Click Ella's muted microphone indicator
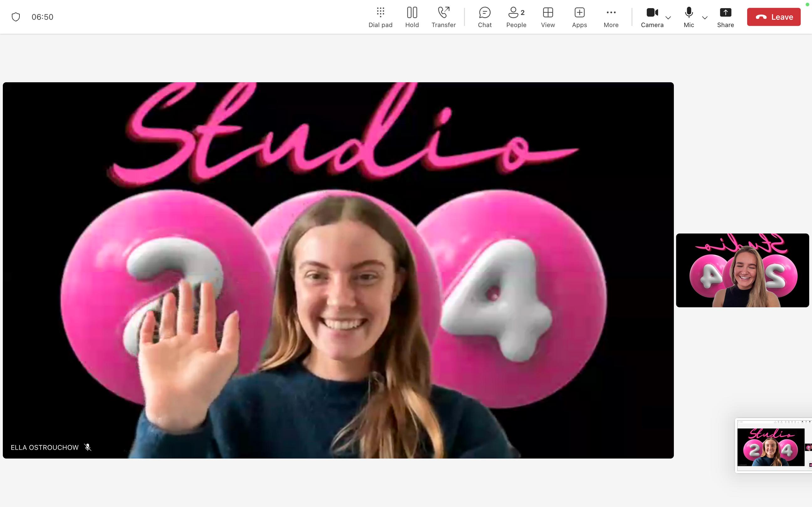The image size is (812, 507). coord(88,447)
